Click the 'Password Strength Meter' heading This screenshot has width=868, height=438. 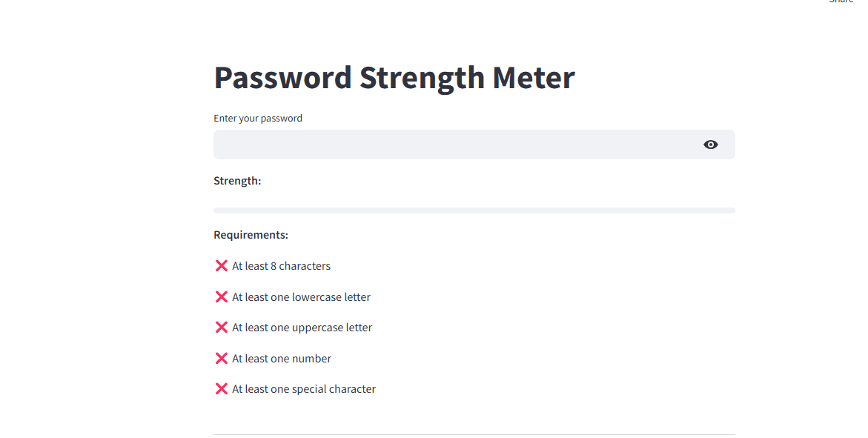[394, 77]
